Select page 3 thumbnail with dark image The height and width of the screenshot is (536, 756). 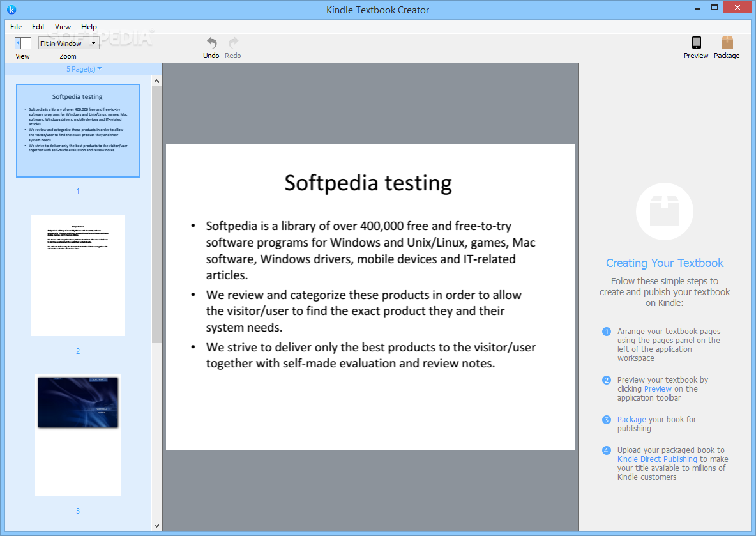[78, 435]
